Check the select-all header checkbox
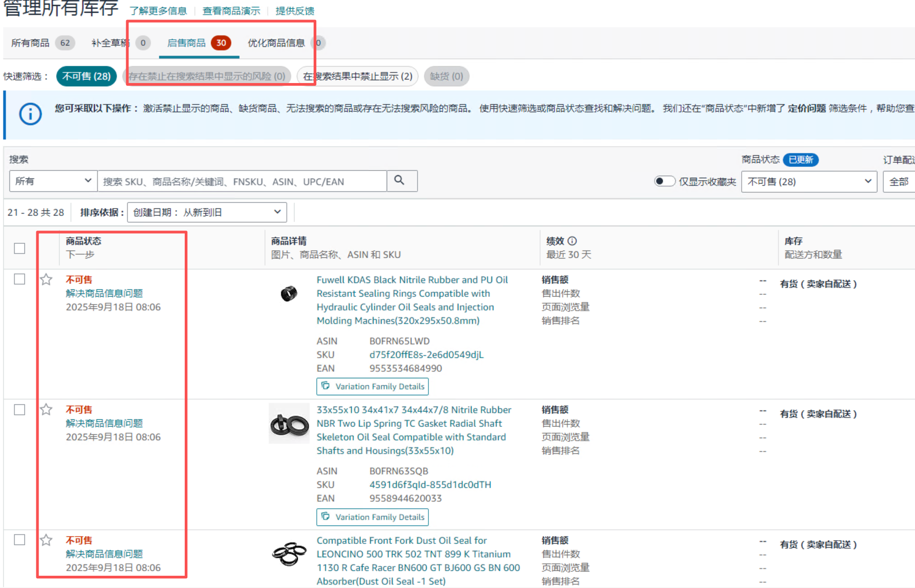Screen dimensions: 915x588 (x=20, y=248)
